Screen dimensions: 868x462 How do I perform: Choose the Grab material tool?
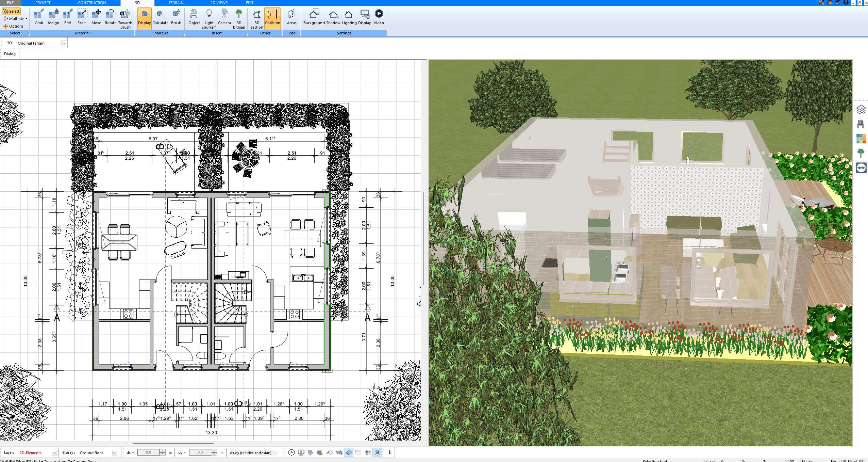point(39,18)
